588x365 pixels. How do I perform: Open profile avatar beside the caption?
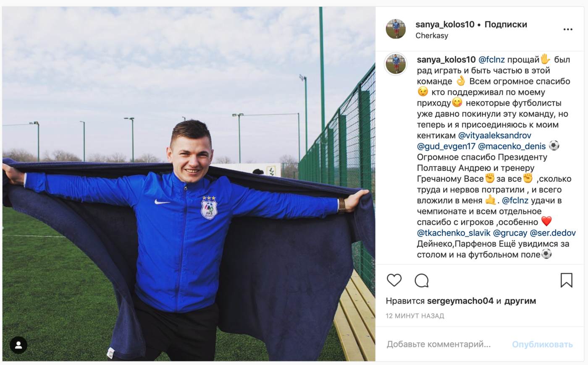coord(396,64)
